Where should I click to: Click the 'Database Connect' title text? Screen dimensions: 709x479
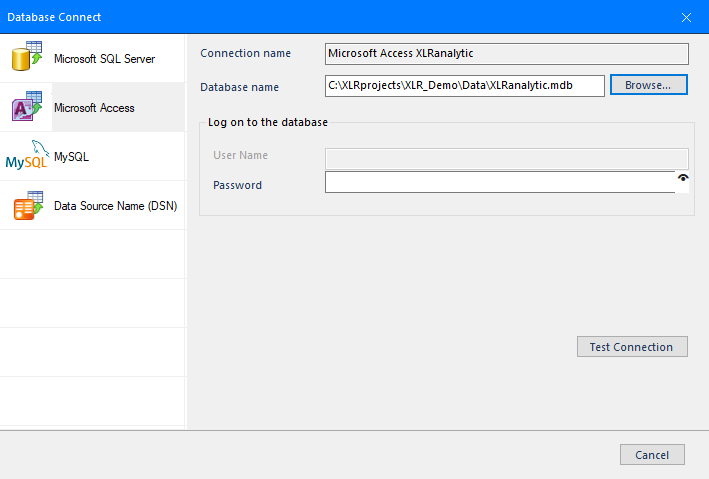(x=54, y=17)
